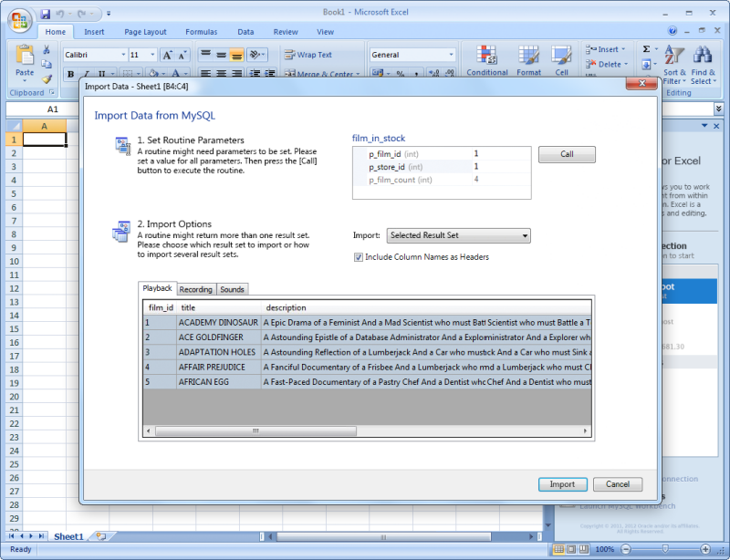Click the Bottom Align icon
Image resolution: width=730 pixels, height=560 pixels.
point(236,55)
